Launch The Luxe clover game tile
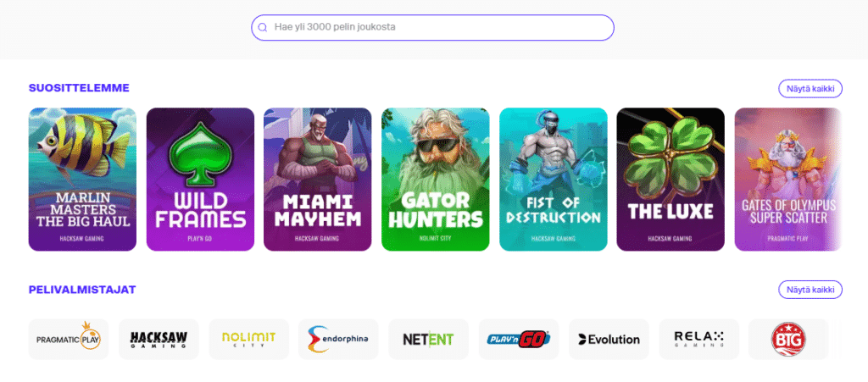868x382 pixels. point(670,180)
